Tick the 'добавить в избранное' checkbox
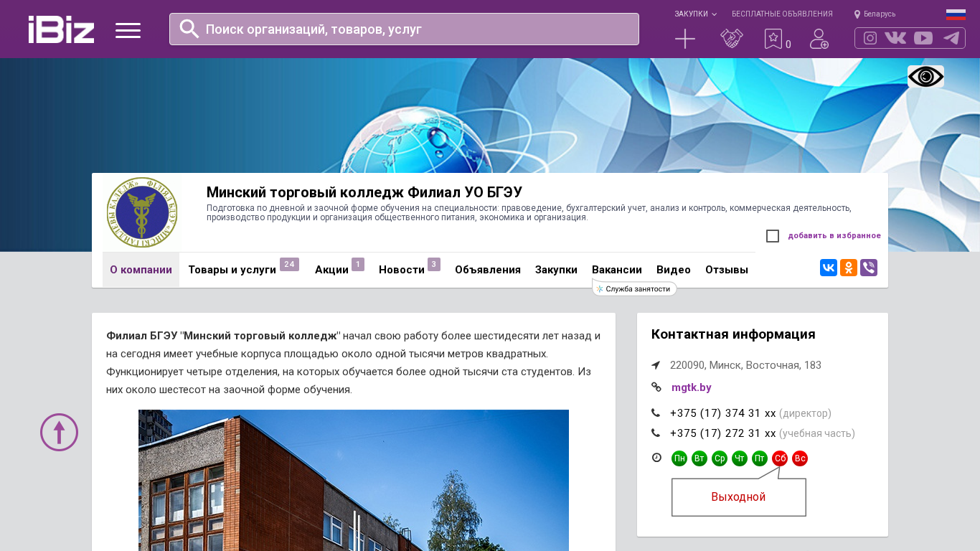980x551 pixels. [773, 236]
